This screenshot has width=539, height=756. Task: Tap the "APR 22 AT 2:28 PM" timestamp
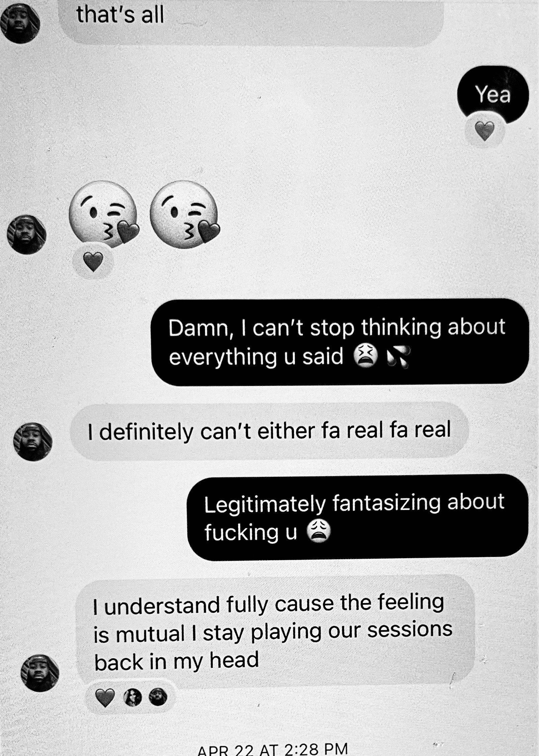point(273,749)
